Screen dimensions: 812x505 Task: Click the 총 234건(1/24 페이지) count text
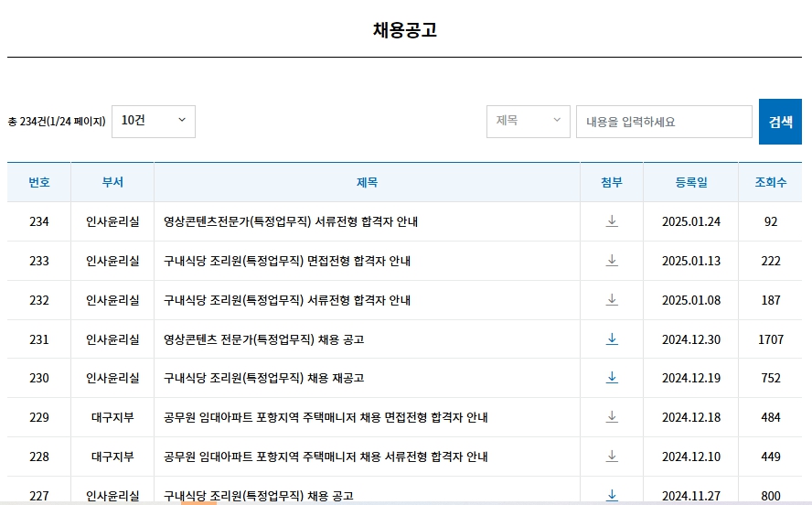tap(57, 122)
